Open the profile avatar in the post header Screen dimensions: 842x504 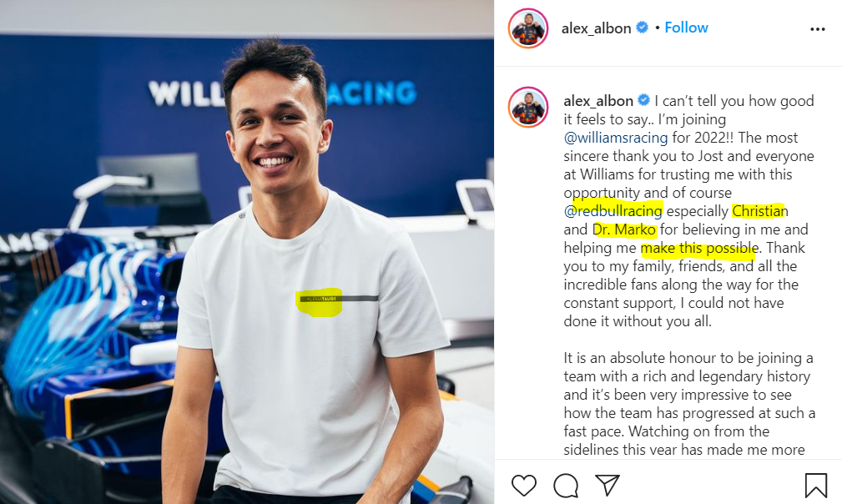(528, 28)
